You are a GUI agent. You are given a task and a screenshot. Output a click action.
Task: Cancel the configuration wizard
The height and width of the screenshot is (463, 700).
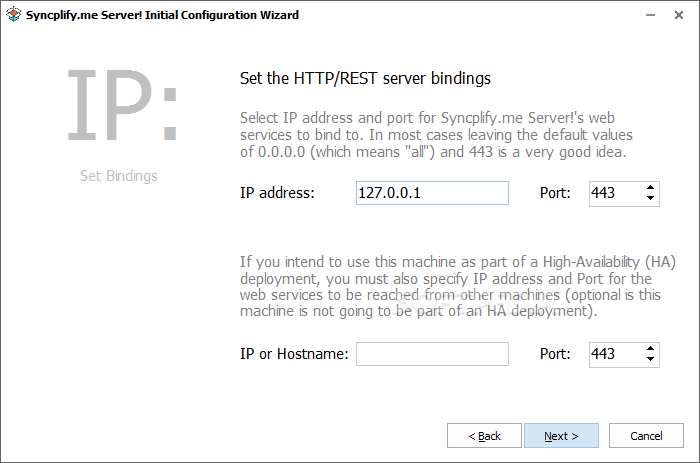646,436
